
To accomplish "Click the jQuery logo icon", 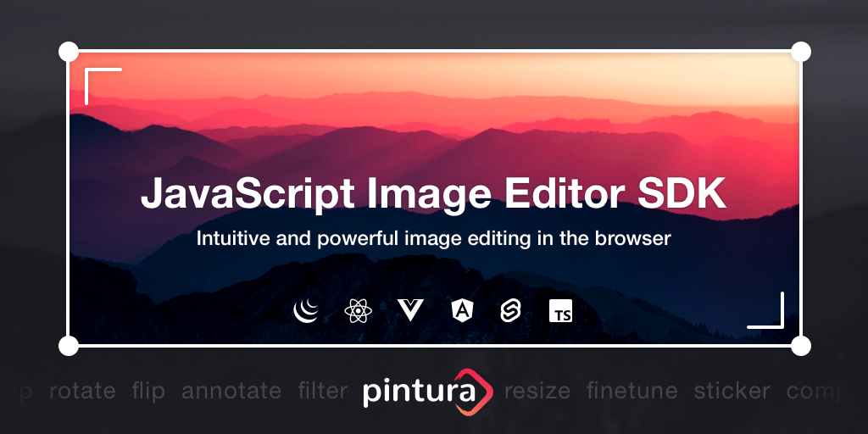I will 306,311.
